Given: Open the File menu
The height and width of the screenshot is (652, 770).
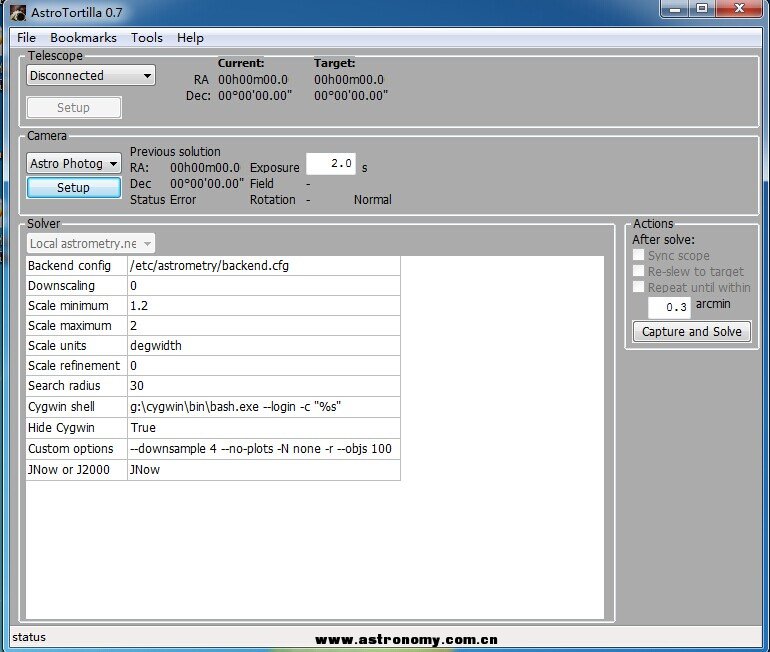Looking at the screenshot, I should 27,38.
